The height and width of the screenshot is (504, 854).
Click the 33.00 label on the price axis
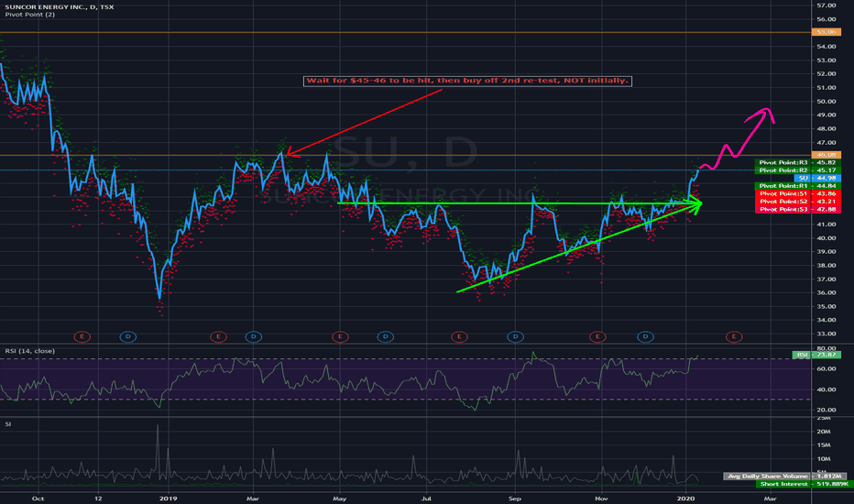pos(827,334)
